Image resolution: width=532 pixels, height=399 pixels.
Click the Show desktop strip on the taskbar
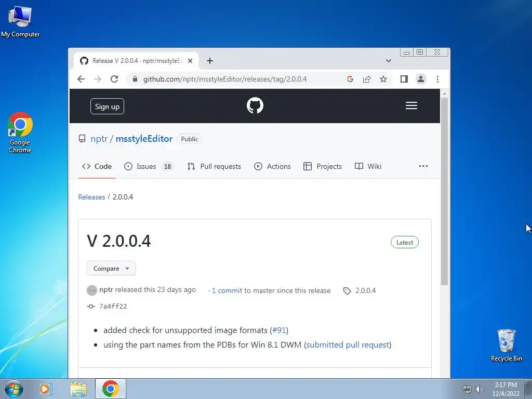click(x=528, y=389)
